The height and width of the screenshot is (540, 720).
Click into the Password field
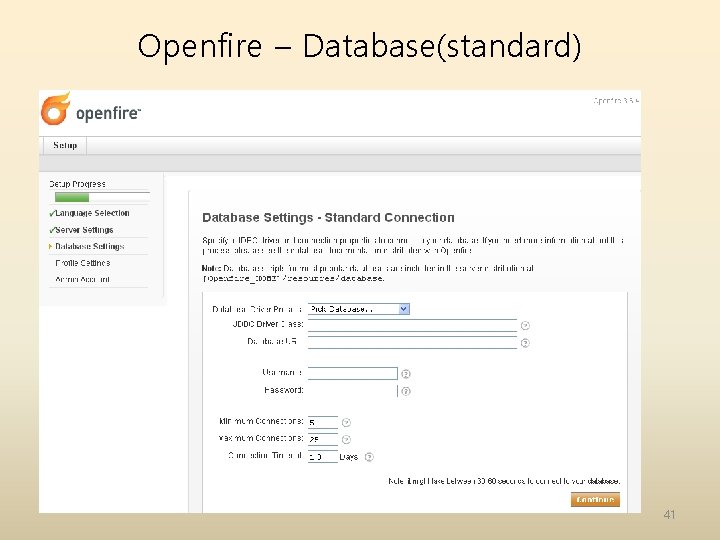point(353,391)
